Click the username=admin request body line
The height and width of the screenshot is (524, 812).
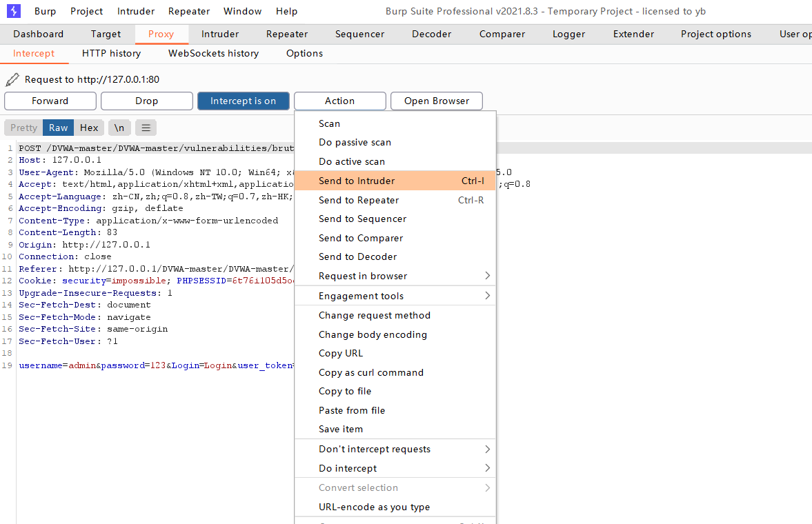157,365
